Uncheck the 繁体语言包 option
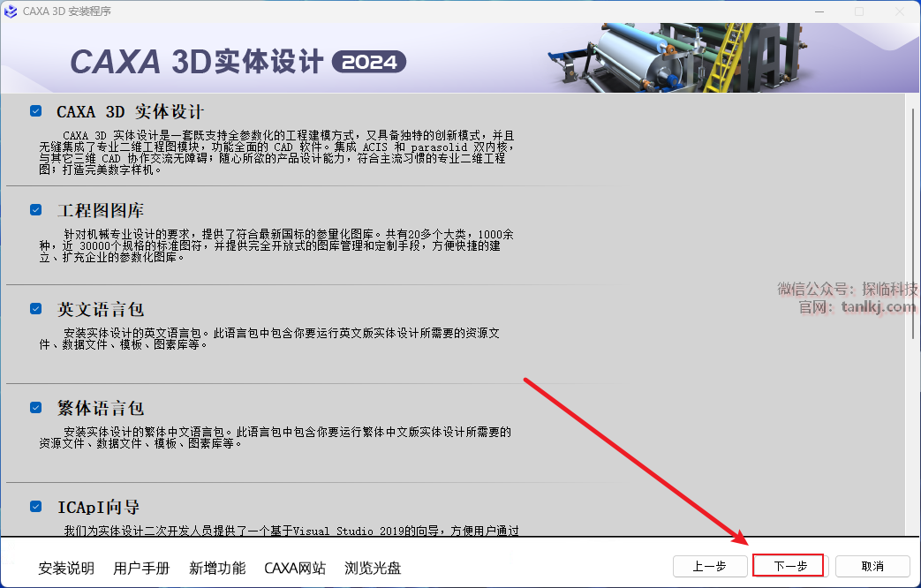This screenshot has width=921, height=588. pyautogui.click(x=35, y=408)
